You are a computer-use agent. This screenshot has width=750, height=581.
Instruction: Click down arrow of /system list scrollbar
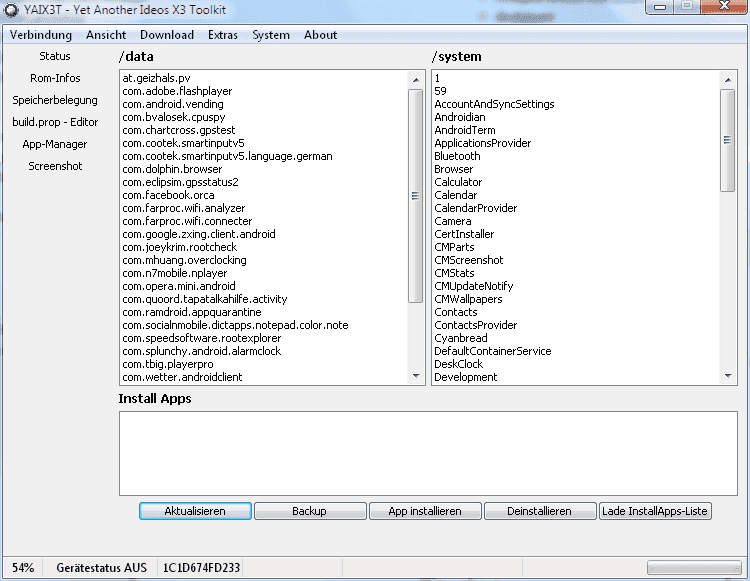pos(728,376)
